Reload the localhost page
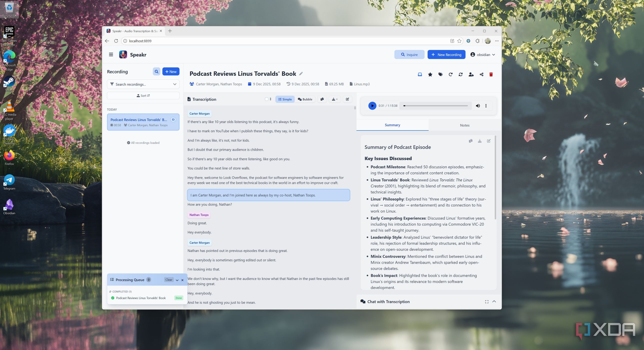 (116, 41)
